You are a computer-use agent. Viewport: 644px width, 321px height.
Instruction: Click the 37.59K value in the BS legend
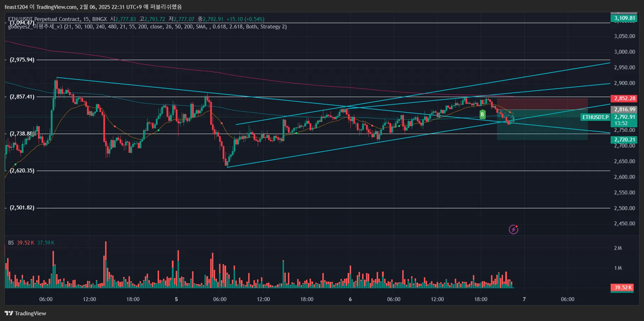(x=46, y=243)
